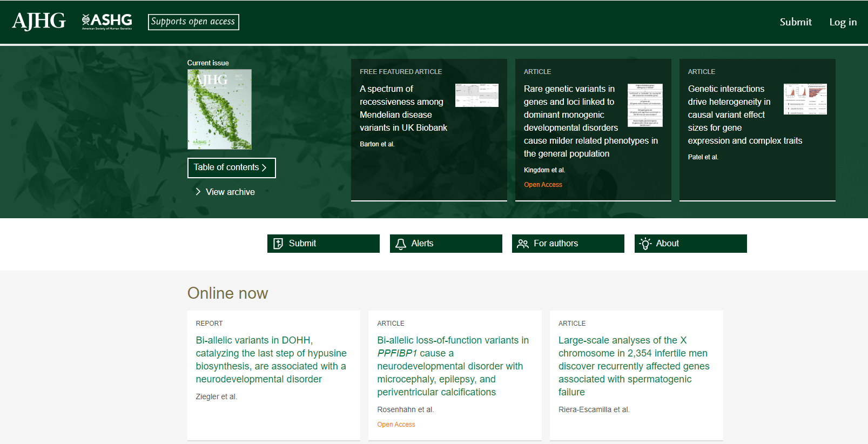Screen dimensions: 868x444
Task: Open the UK Biobank recessiveness article
Action: coord(403,108)
